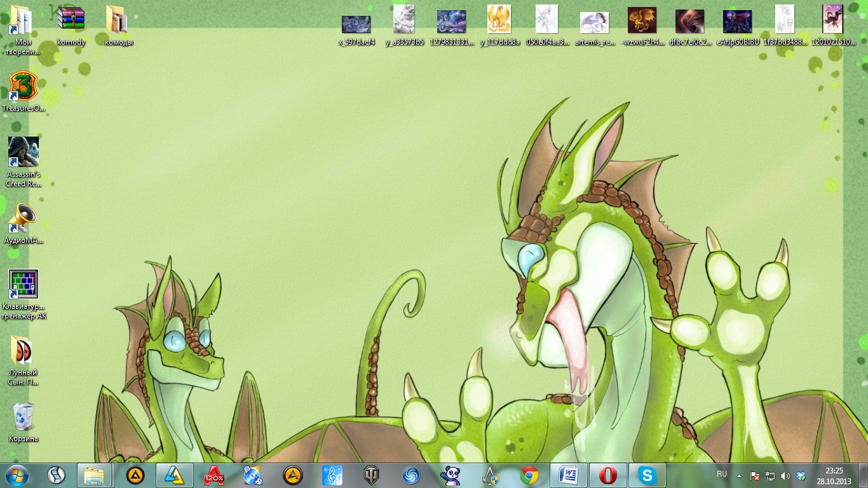
Task: Select the Клавиатур... тренажёр shortcut
Action: click(x=24, y=294)
